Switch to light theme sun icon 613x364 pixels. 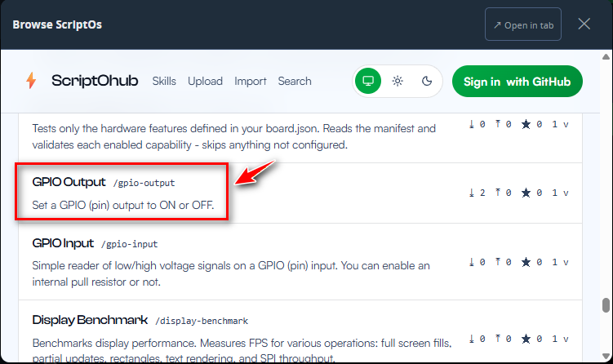click(x=398, y=81)
